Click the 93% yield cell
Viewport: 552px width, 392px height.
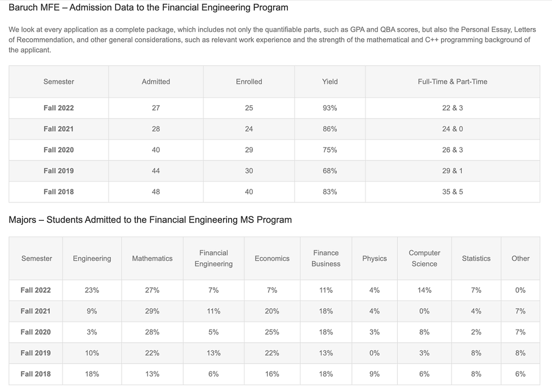[x=330, y=108]
